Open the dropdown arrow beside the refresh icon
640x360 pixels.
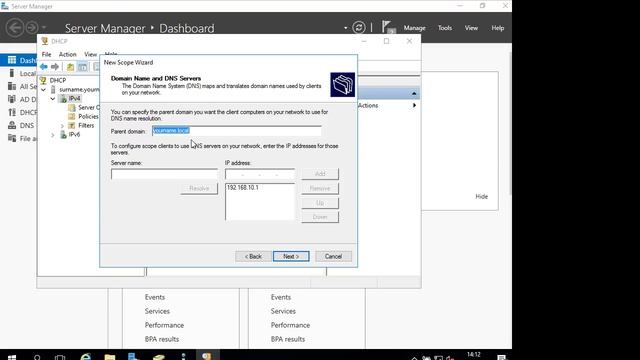(345, 28)
